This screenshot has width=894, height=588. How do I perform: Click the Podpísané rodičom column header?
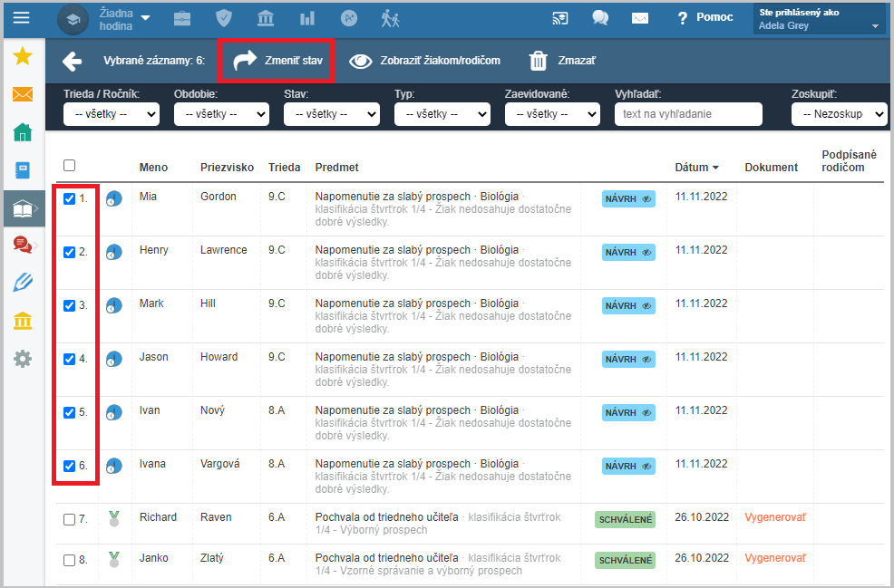[x=849, y=161]
